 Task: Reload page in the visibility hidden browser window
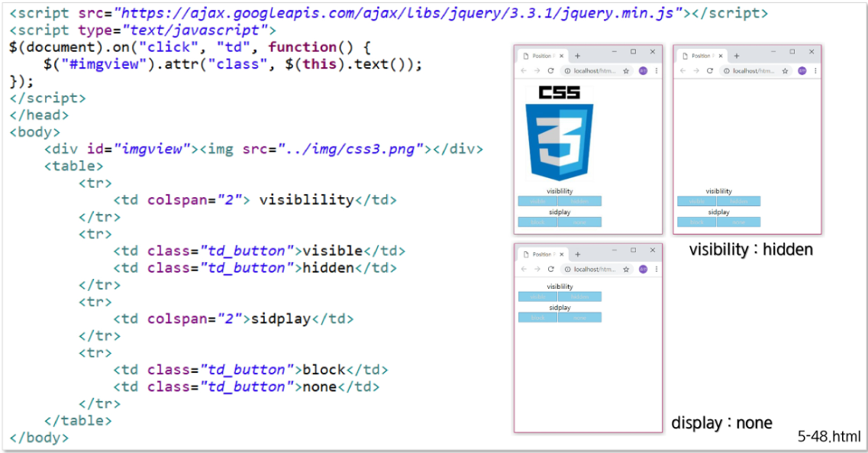[710, 71]
